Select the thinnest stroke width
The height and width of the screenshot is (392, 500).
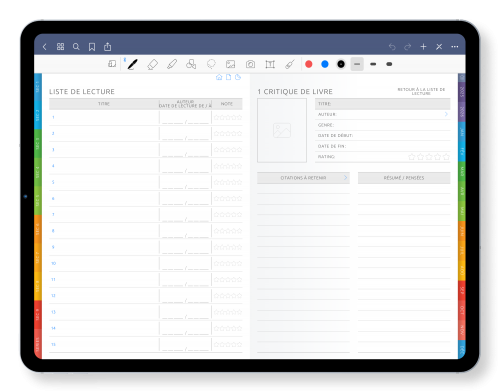[357, 64]
